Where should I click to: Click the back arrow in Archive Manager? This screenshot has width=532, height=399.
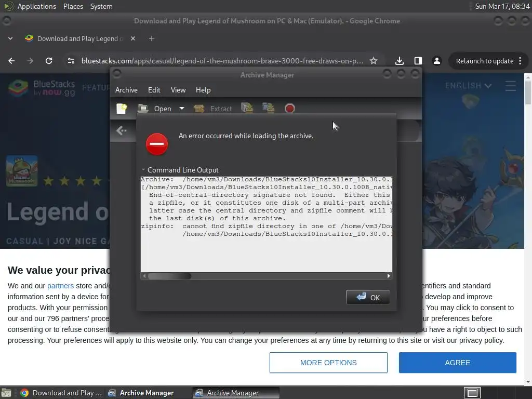tap(121, 130)
